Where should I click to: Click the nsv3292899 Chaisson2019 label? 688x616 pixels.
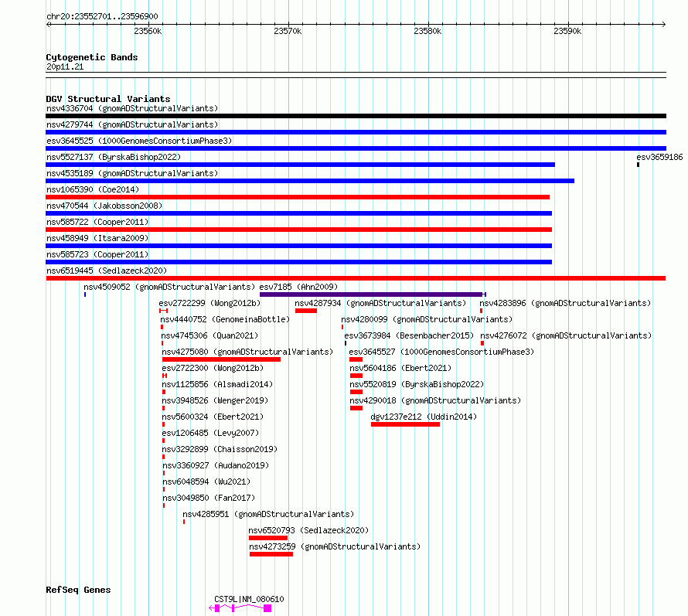point(220,449)
